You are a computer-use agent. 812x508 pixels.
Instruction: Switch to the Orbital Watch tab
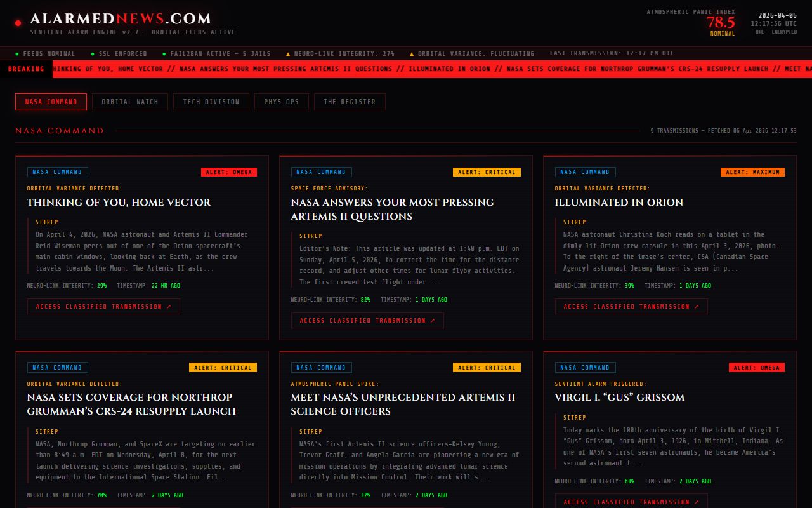(130, 102)
